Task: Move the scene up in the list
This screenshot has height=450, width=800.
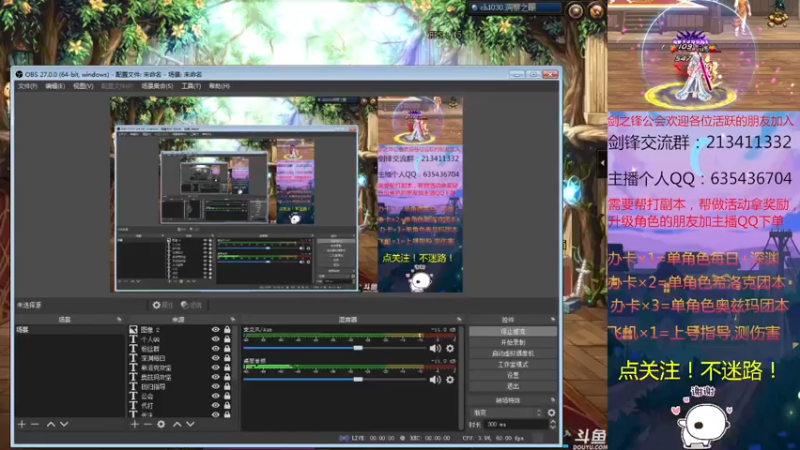Action: pos(51,424)
